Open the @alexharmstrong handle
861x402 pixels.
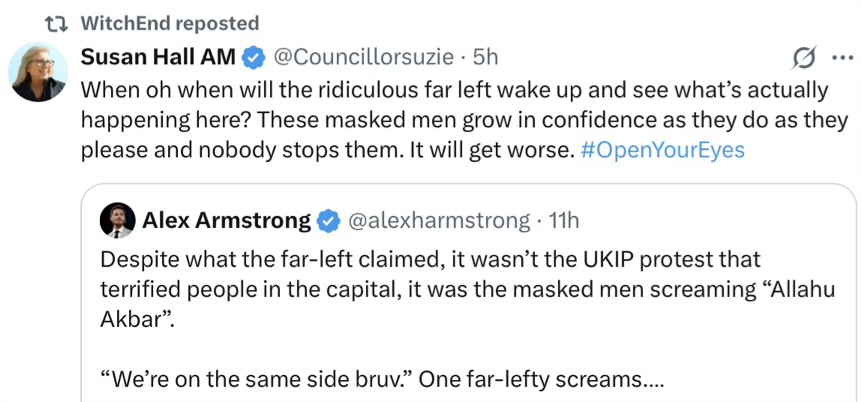(438, 219)
